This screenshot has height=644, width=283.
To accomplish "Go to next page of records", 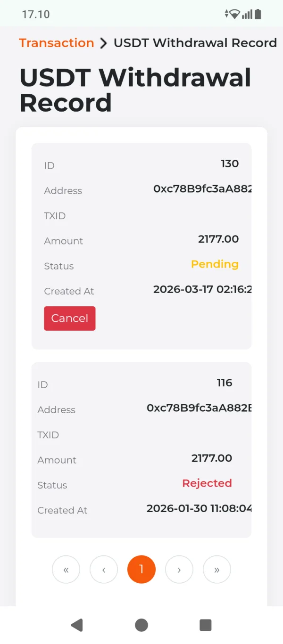I will (x=179, y=570).
